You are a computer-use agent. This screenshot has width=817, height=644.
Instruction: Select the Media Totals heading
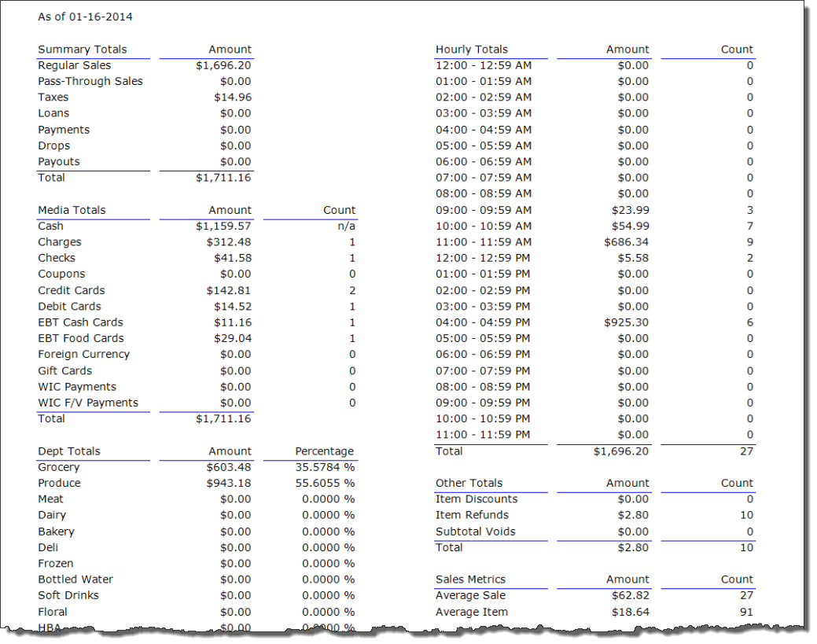pyautogui.click(x=72, y=210)
